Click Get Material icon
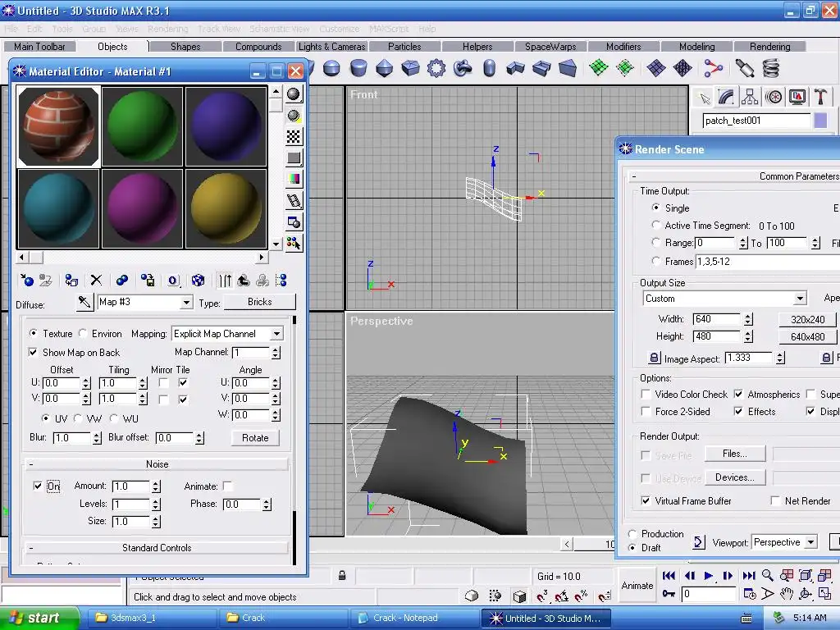This screenshot has width=840, height=630. 27,281
